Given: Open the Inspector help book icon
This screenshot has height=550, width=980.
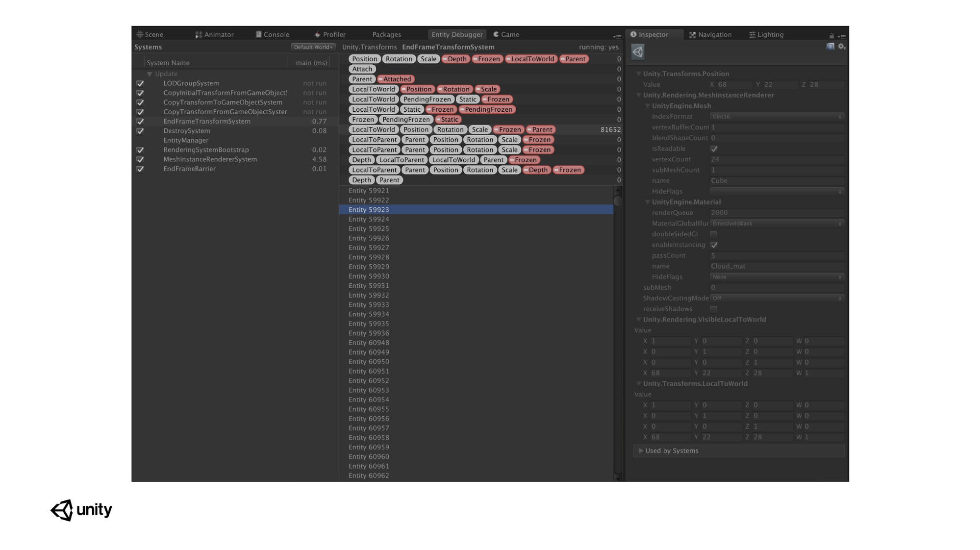Looking at the screenshot, I should [830, 47].
